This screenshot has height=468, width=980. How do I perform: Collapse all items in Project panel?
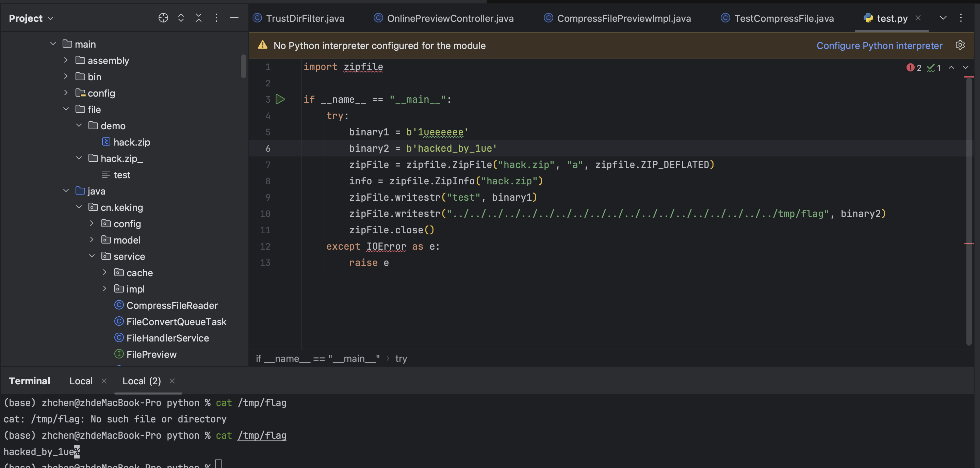pyautogui.click(x=199, y=18)
